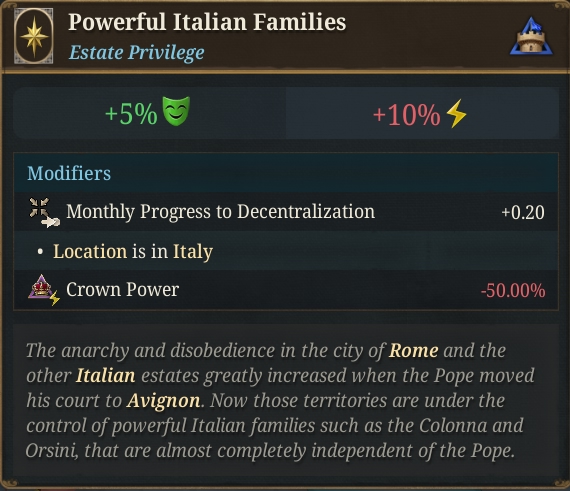This screenshot has height=491, width=570.
Task: Click the decentralization arrows icon
Action: (x=44, y=213)
